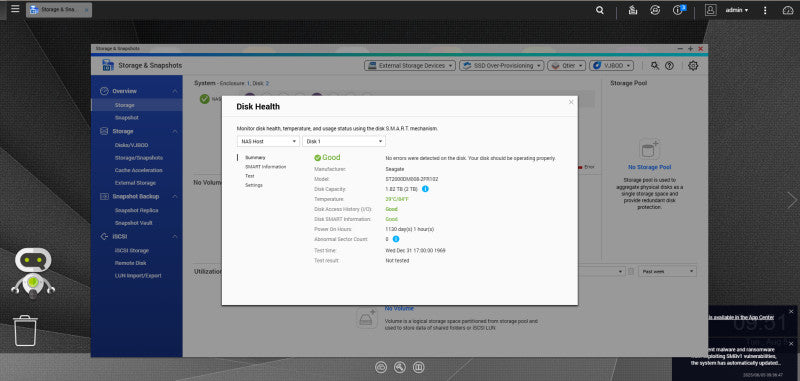Open LUN Import/Export in sidebar

tap(137, 275)
